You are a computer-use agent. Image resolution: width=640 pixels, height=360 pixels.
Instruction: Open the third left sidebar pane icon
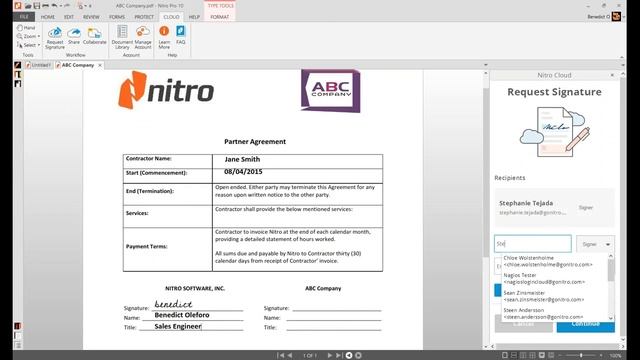point(18,84)
